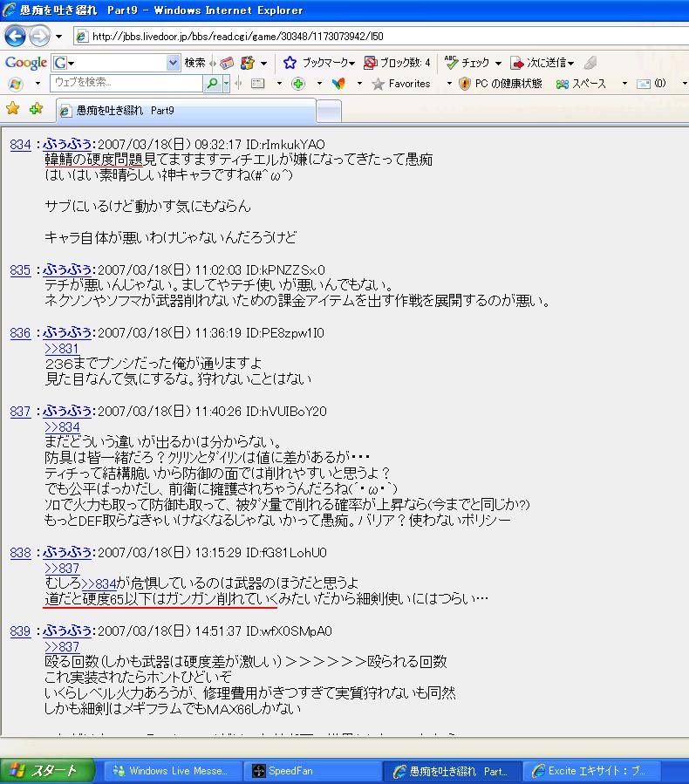The image size is (689, 784).
Task: Open the Google G search-type dropdown
Action: click(65, 63)
